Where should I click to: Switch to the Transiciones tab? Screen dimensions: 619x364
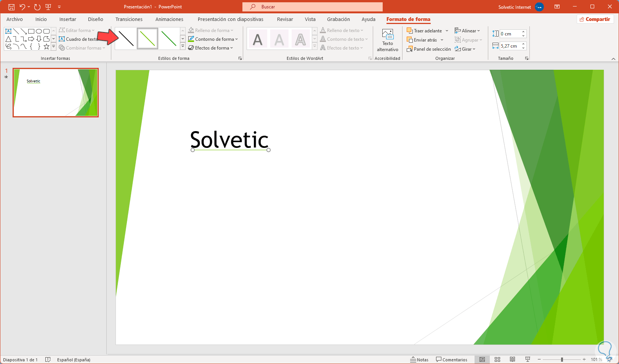point(129,19)
